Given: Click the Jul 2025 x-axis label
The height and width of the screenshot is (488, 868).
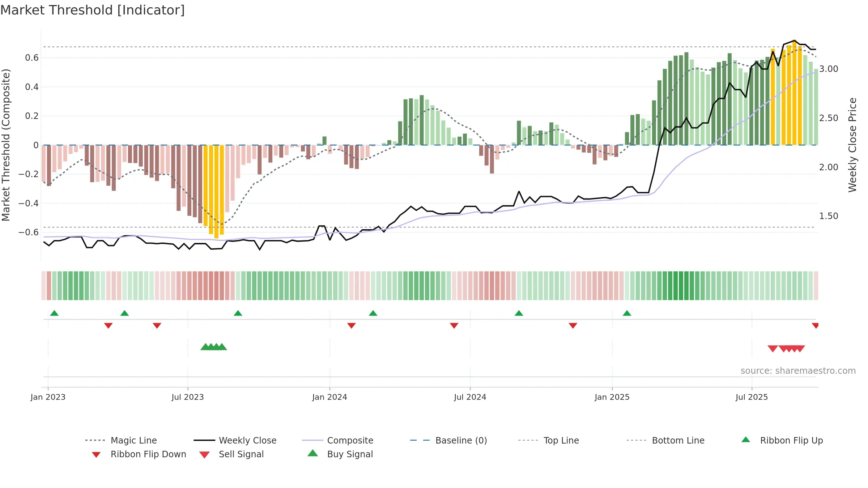Looking at the screenshot, I should (x=752, y=397).
